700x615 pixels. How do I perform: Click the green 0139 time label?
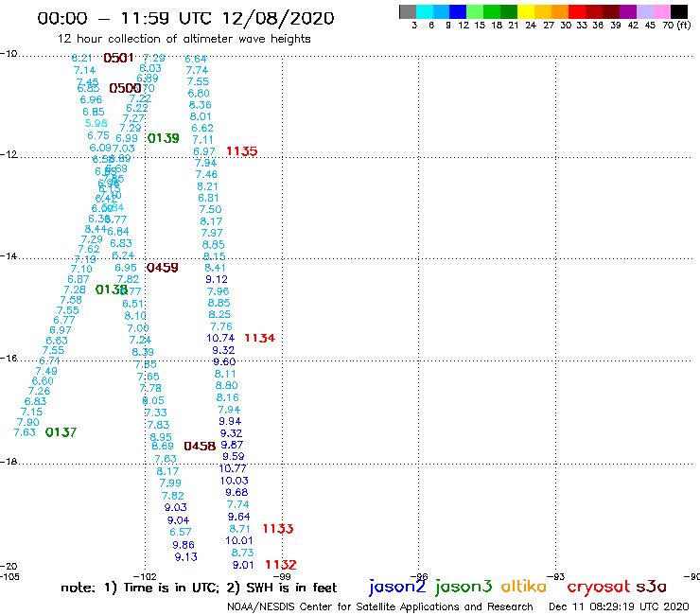(x=164, y=138)
